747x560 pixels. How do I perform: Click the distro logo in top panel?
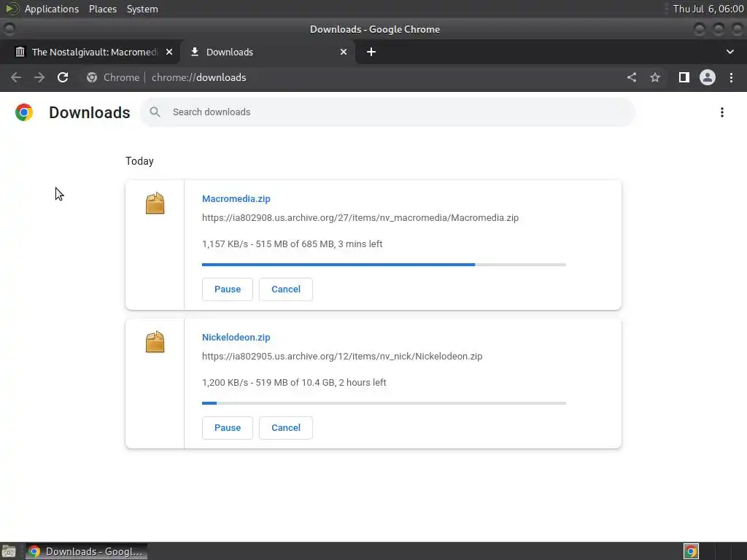click(12, 9)
